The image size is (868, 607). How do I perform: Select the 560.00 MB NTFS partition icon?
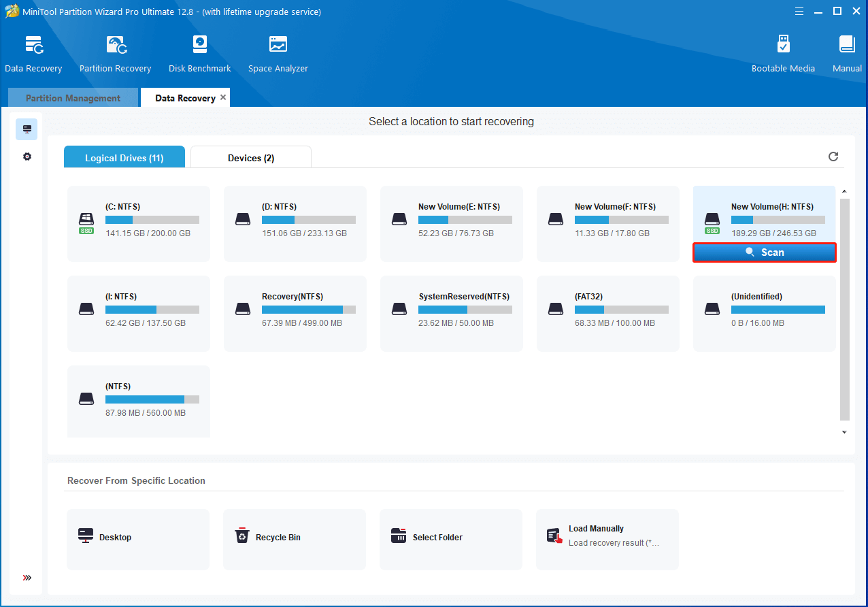point(86,399)
